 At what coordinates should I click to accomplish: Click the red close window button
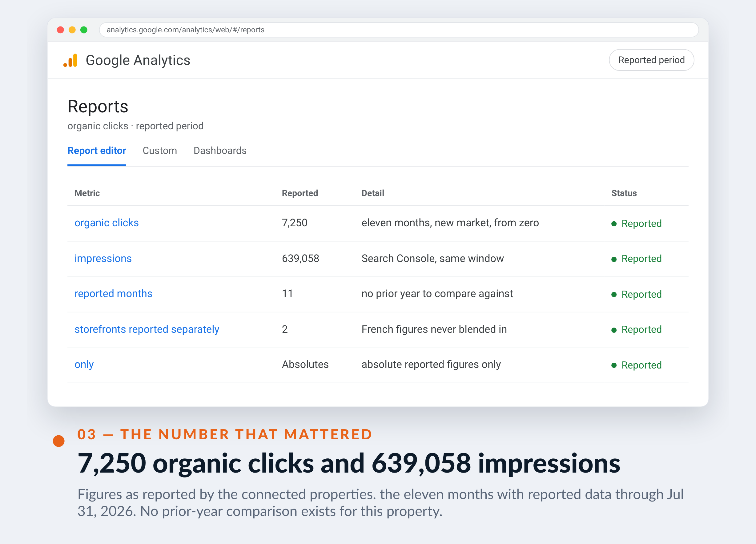click(60, 30)
